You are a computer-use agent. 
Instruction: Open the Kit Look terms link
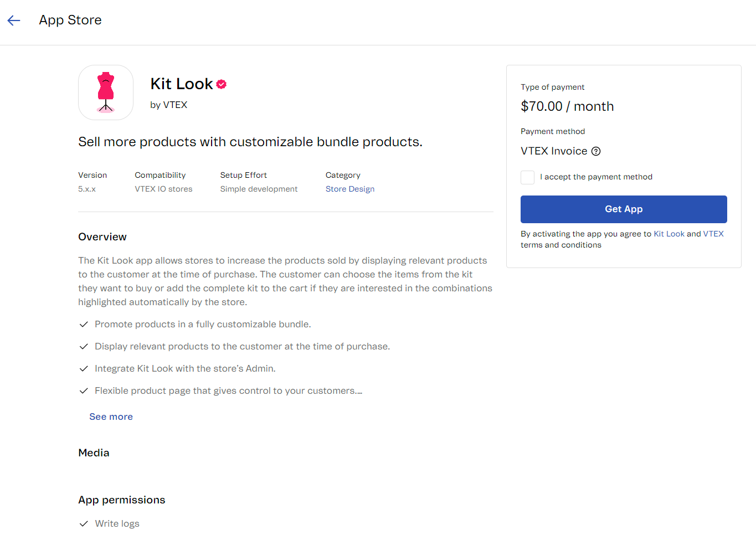pyautogui.click(x=669, y=234)
